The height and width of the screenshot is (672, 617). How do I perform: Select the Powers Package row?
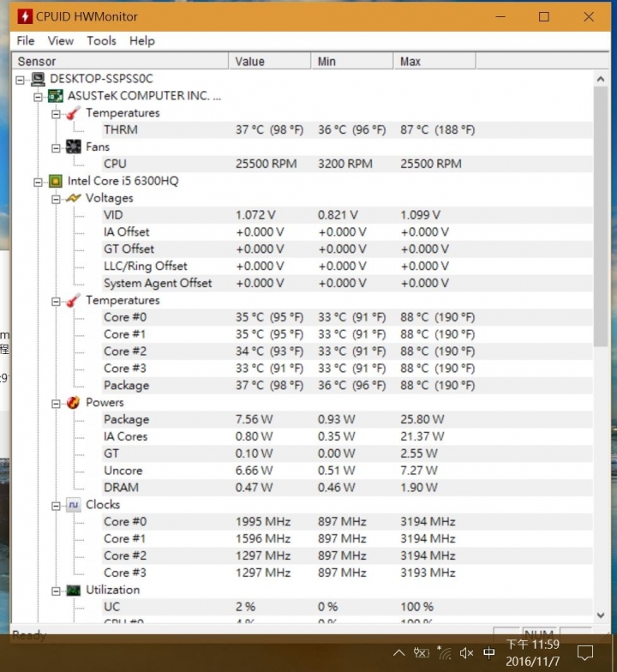(347, 419)
